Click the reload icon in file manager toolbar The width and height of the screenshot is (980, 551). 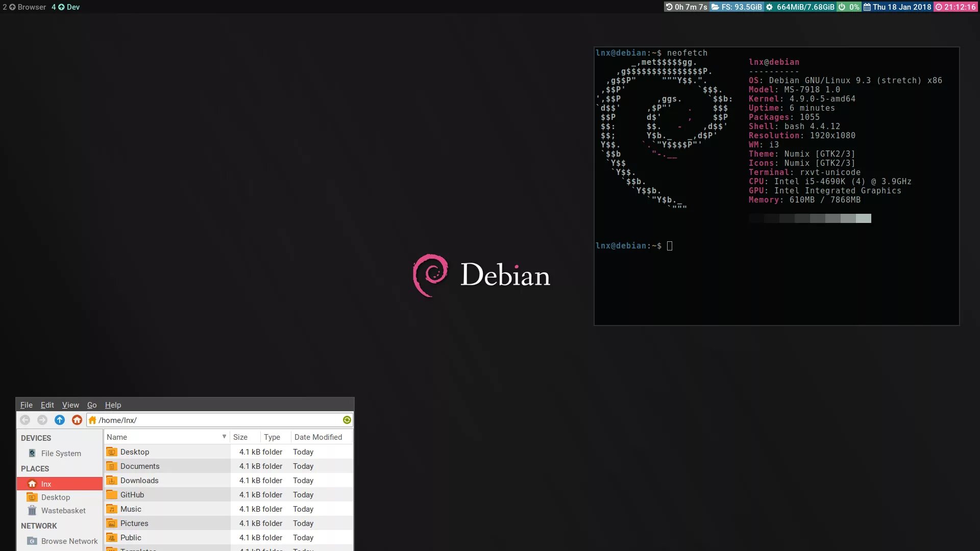tap(347, 420)
